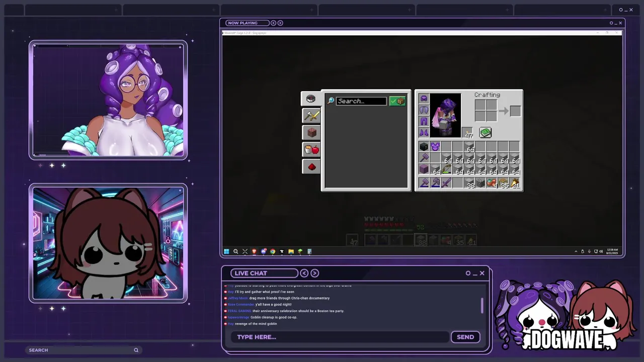Click the previous arrow in Live Chat
Screen dimensions: 644x362
pyautogui.click(x=304, y=273)
